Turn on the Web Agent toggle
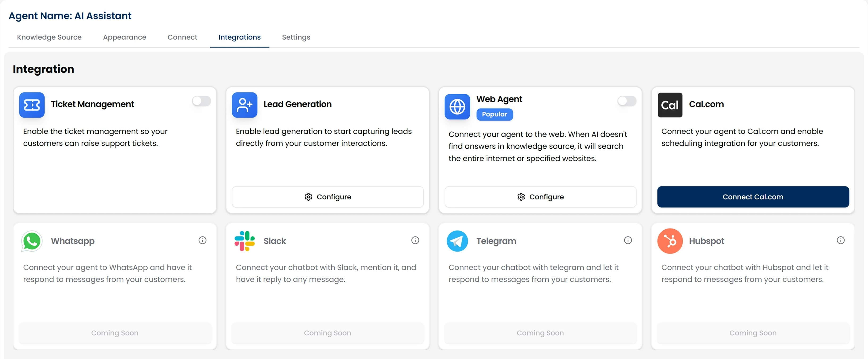Image resolution: width=868 pixels, height=359 pixels. pyautogui.click(x=627, y=101)
